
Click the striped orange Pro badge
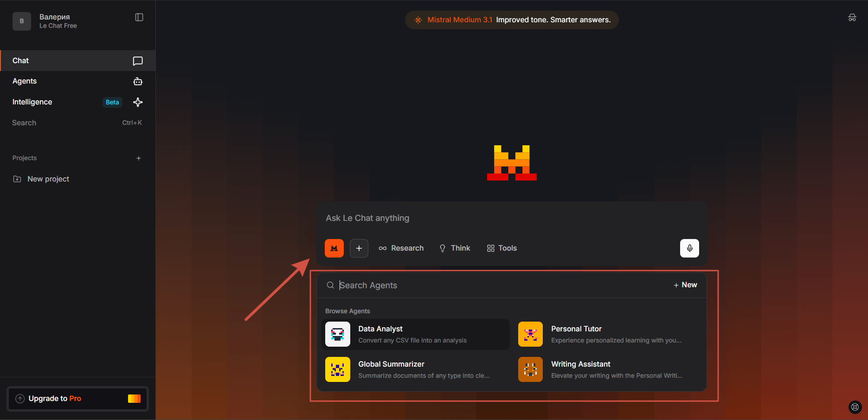click(135, 399)
